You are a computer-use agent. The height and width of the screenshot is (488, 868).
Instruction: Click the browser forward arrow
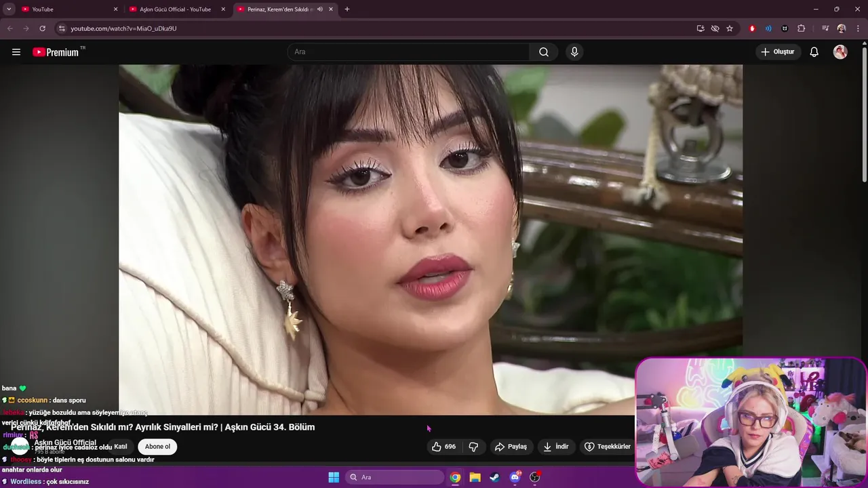point(26,28)
